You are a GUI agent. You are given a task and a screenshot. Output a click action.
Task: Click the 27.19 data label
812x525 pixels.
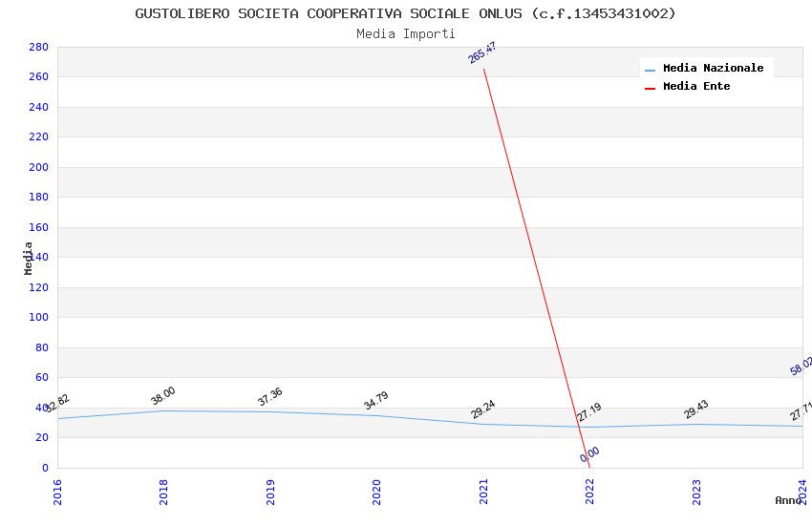click(x=589, y=412)
